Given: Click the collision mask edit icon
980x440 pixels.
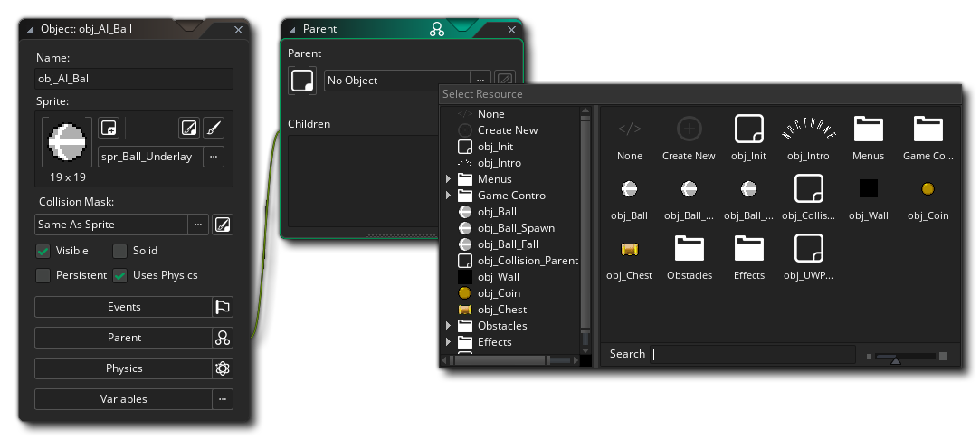Looking at the screenshot, I should [x=223, y=225].
